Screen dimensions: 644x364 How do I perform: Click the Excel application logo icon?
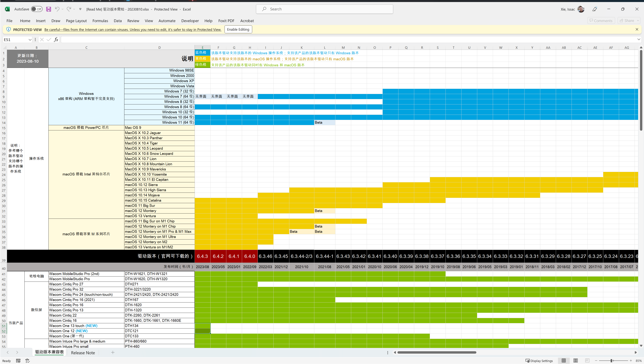[7, 9]
